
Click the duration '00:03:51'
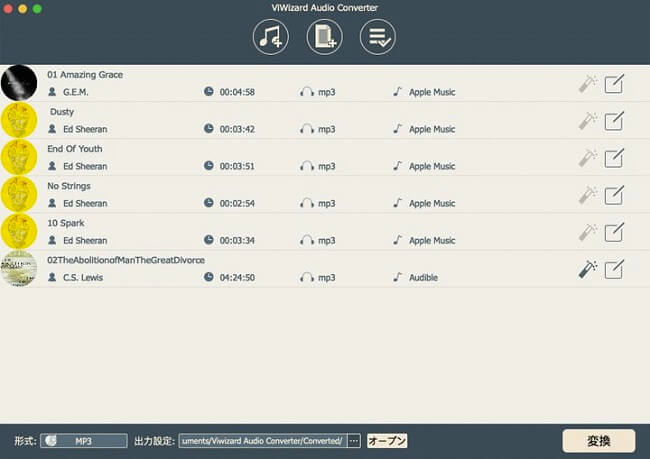237,166
